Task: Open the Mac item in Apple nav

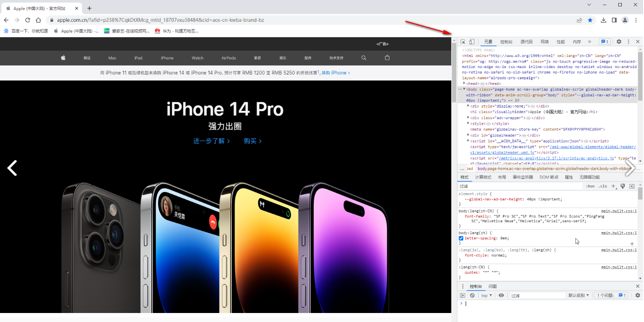Action: [112, 58]
